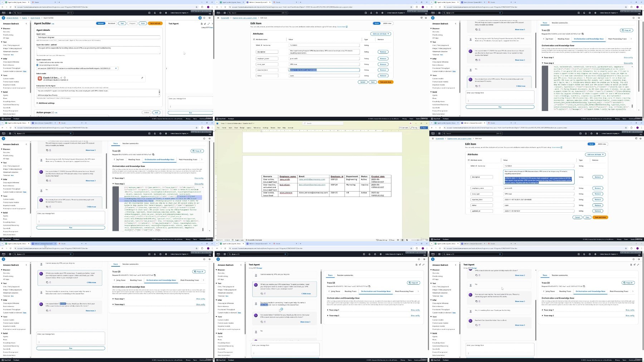Switch to JSON view in Edit item window with updated_at
Viewport: 644px width, 362px height.
point(602,144)
